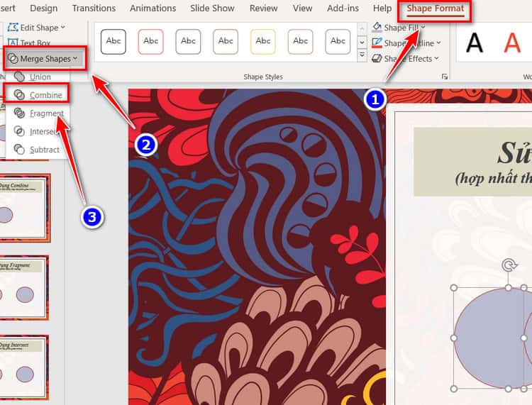The width and height of the screenshot is (532, 405).
Task: Click the Shape Effects icon
Action: pyautogui.click(x=377, y=59)
